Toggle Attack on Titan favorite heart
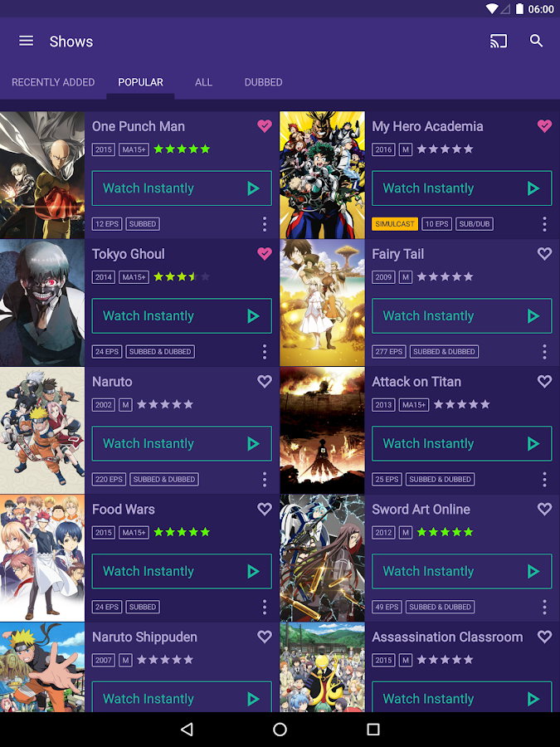This screenshot has width=560, height=747. [x=544, y=381]
